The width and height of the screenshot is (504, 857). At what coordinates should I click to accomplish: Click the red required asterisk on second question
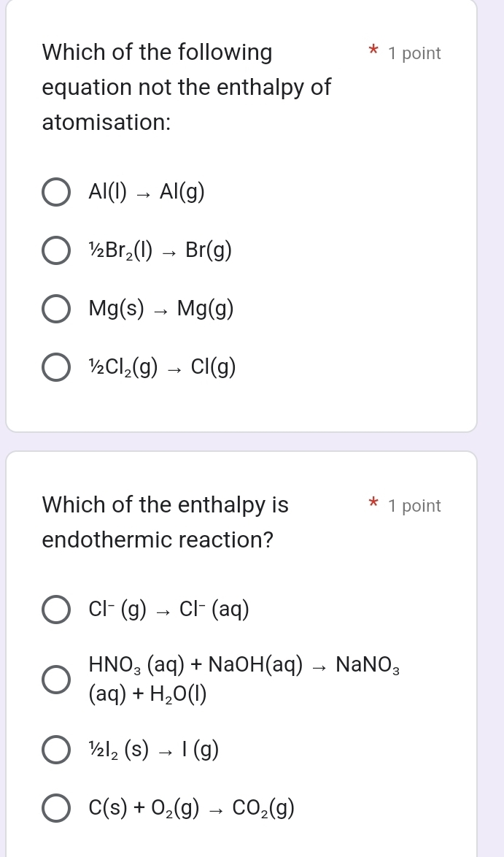click(373, 504)
